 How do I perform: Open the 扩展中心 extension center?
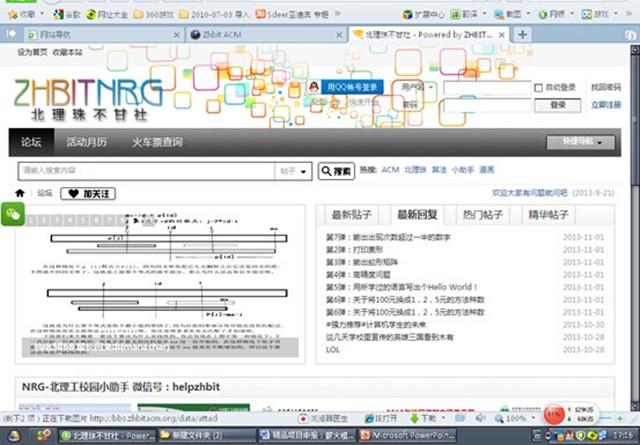[x=423, y=15]
